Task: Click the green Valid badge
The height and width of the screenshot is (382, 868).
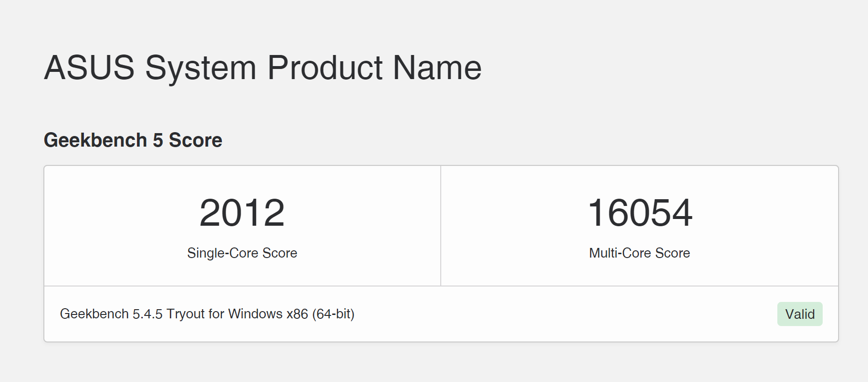Action: pyautogui.click(x=800, y=314)
